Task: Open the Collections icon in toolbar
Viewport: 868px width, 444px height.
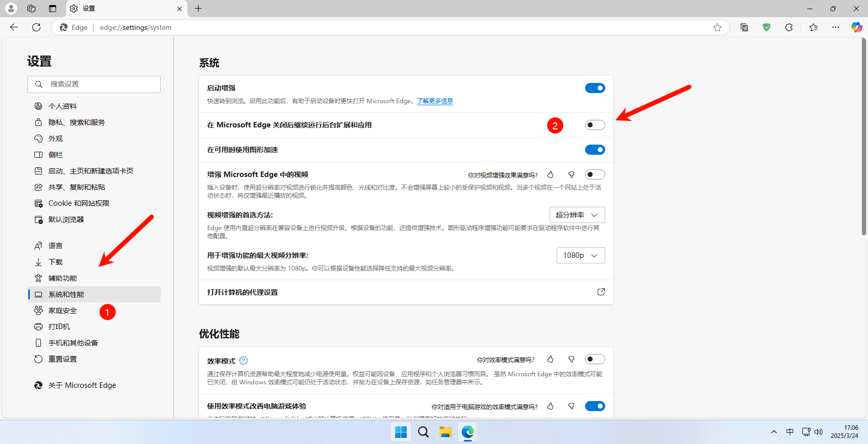Action: pos(744,27)
